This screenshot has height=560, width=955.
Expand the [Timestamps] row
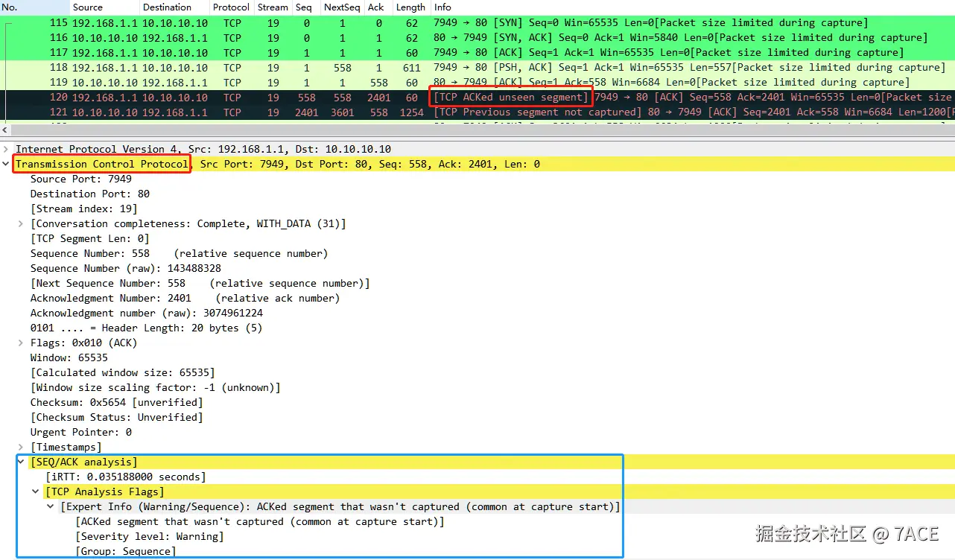coord(21,447)
